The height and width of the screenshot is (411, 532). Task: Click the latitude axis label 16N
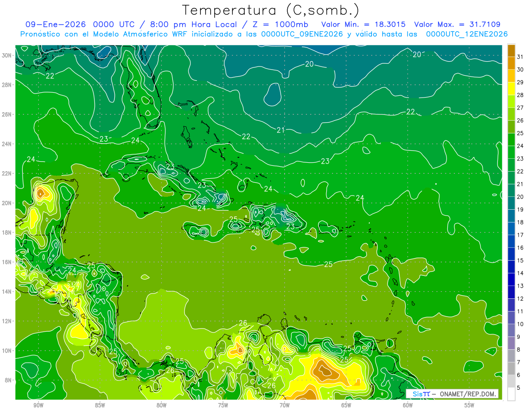7,262
